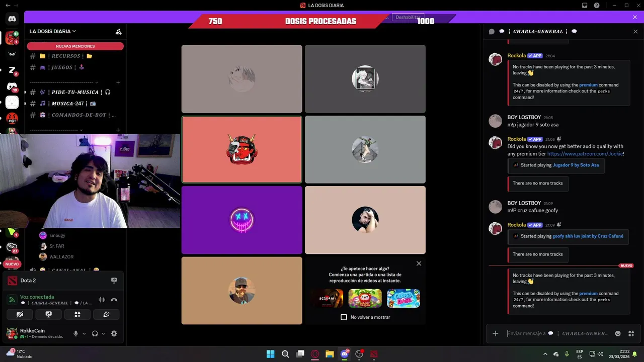This screenshot has width=644, height=362.
Task: Open the soundboard button
Action: 106,314
